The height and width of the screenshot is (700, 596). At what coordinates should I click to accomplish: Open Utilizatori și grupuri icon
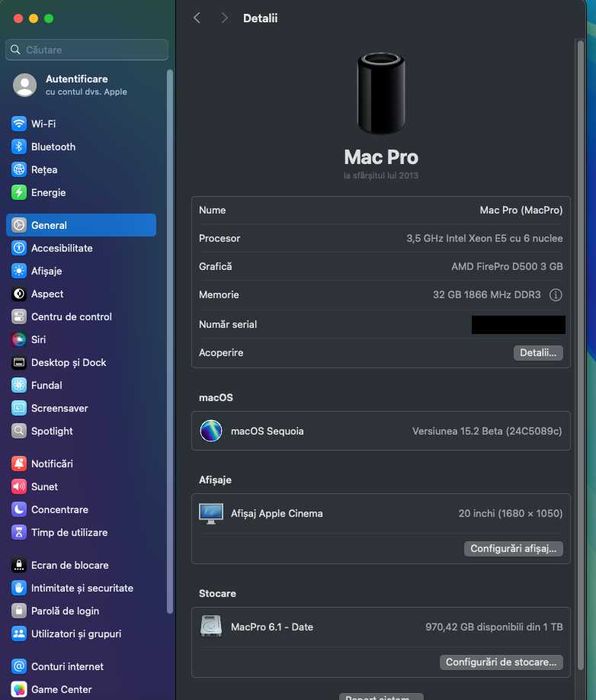pyautogui.click(x=19, y=633)
